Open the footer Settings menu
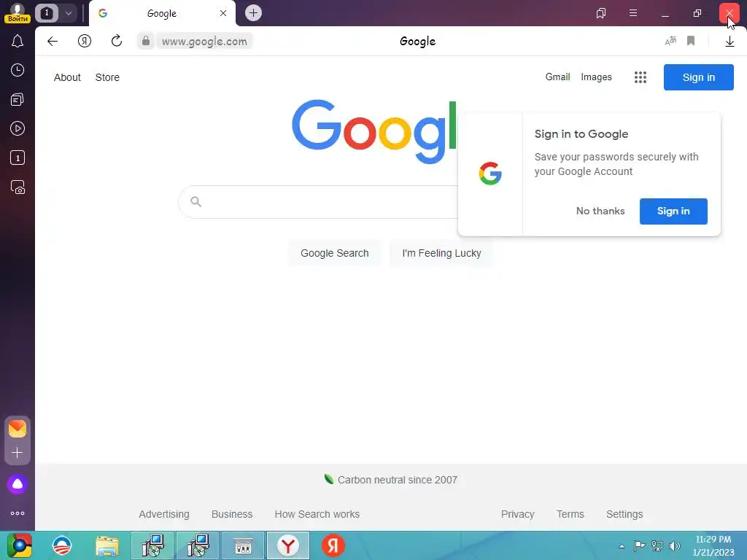This screenshot has height=560, width=747. click(624, 514)
